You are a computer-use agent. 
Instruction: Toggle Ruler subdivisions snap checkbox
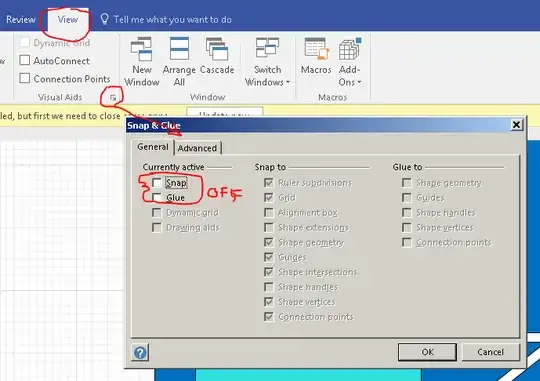click(269, 183)
